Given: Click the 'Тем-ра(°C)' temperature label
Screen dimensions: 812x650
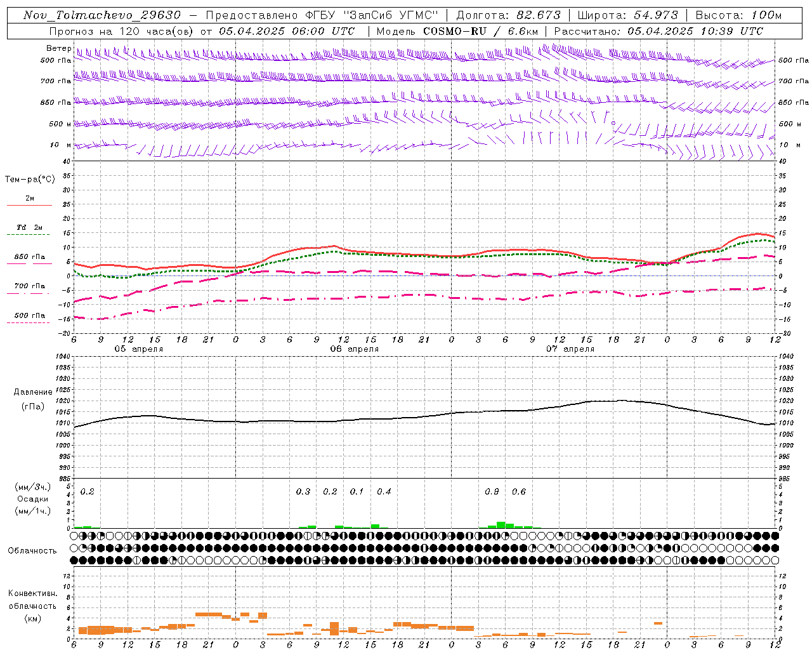Looking at the screenshot, I should click(x=30, y=180).
